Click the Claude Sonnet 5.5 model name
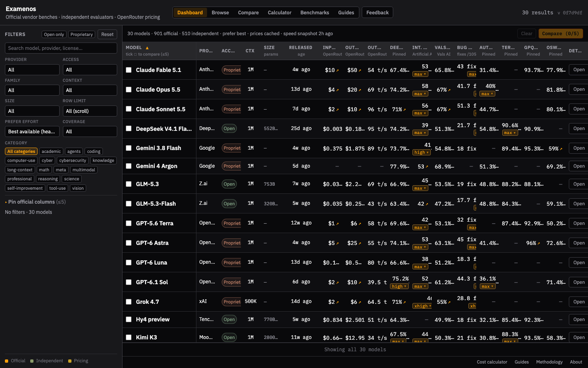588x368 pixels. [160, 109]
